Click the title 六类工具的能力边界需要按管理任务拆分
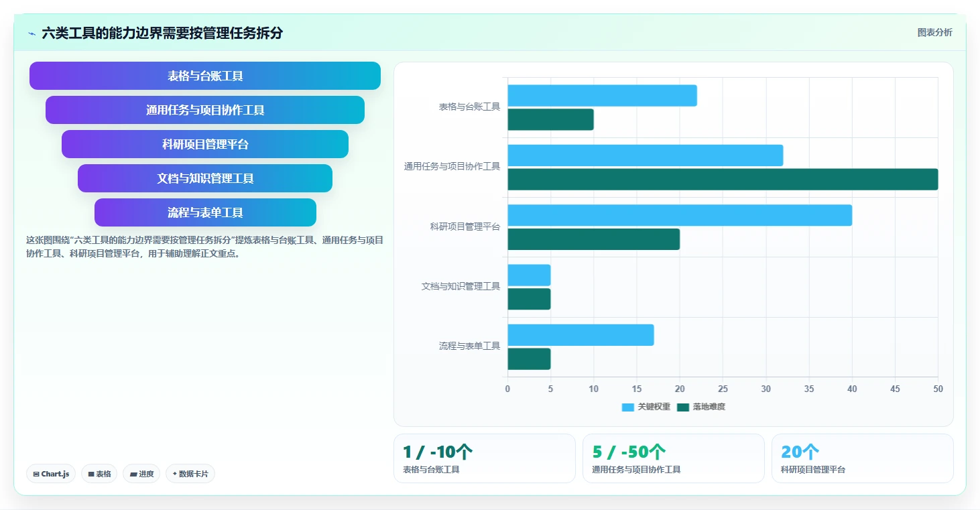Screen dimensions: 980x510 click(x=162, y=33)
